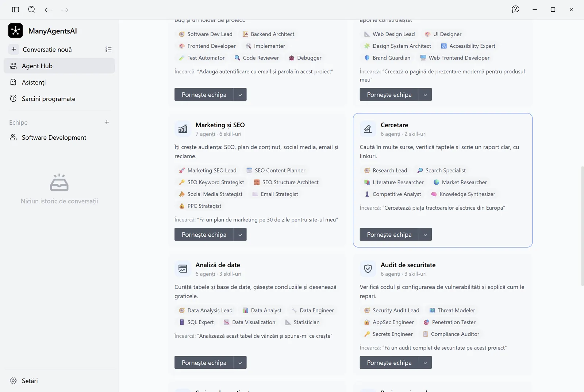Image resolution: width=584 pixels, height=392 pixels.
Task: Click the Marketing și SEO chart icon
Action: [183, 129]
